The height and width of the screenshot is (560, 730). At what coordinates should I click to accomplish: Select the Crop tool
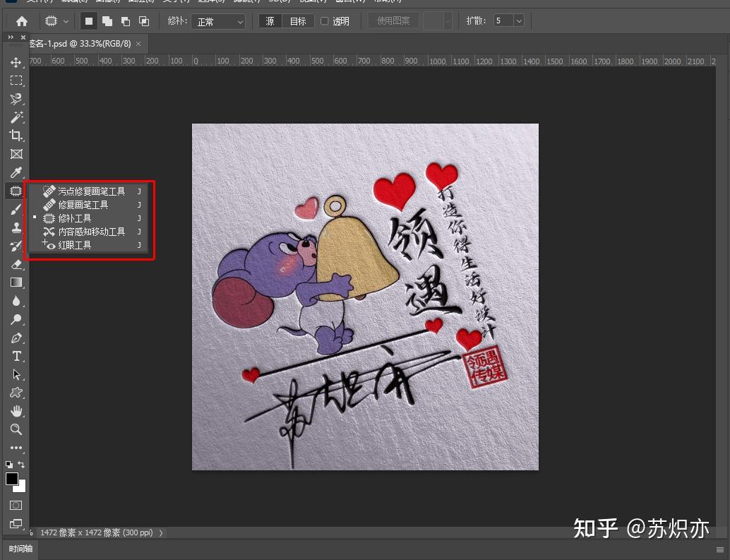(16, 136)
